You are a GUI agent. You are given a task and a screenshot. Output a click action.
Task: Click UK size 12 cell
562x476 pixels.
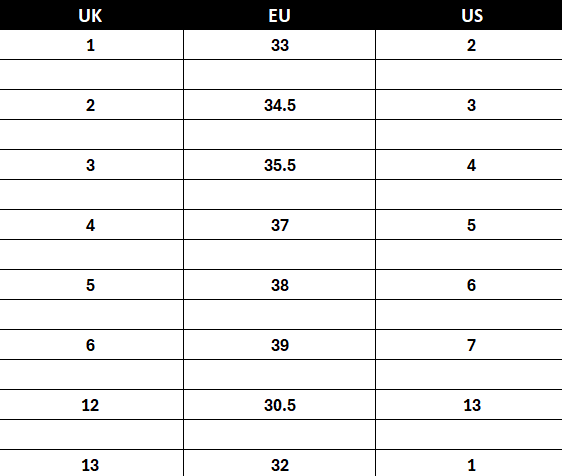tap(90, 405)
